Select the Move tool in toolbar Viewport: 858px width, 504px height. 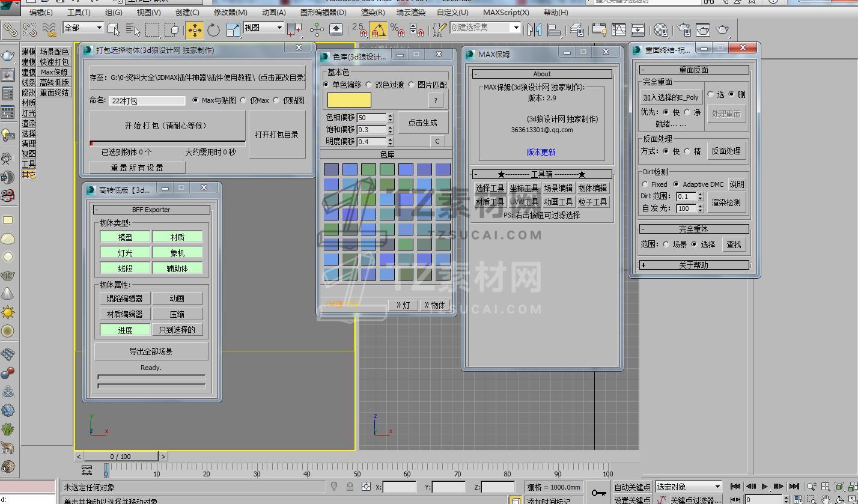pyautogui.click(x=195, y=29)
